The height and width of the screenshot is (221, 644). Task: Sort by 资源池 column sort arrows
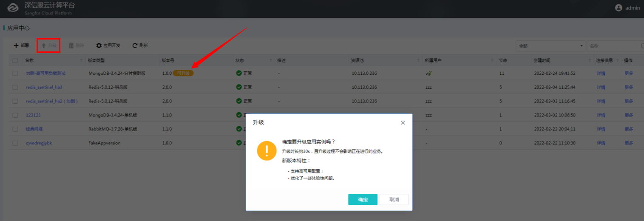(x=418, y=60)
